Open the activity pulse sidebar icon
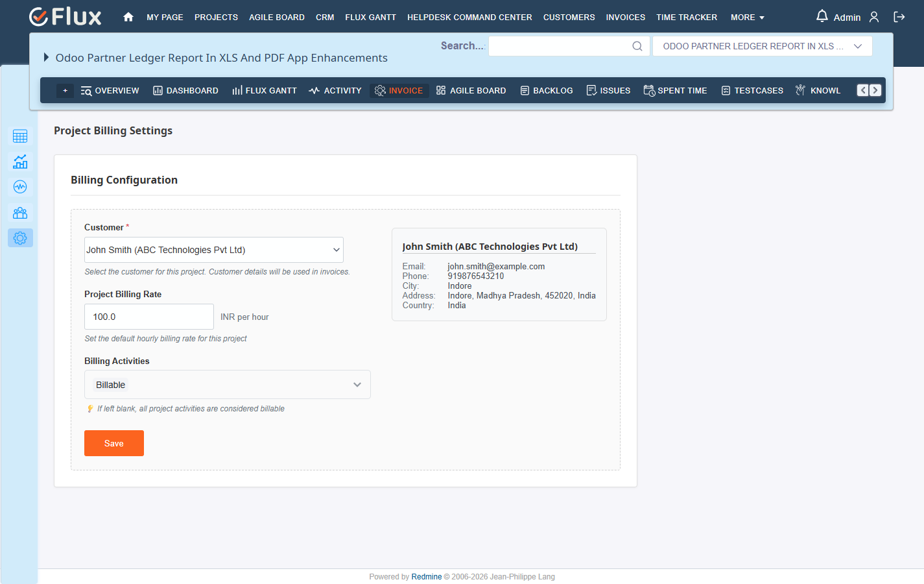This screenshot has width=924, height=584. [x=20, y=187]
